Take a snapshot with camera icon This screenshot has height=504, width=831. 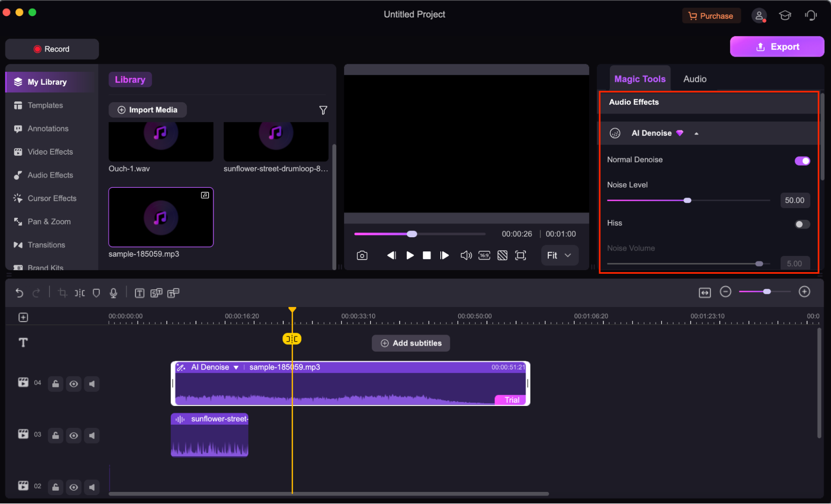tap(362, 256)
